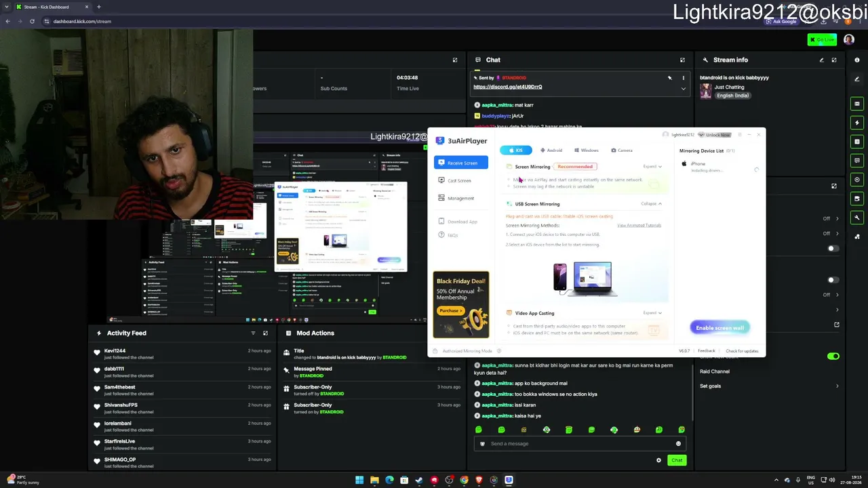Viewport: 868px width, 488px height.
Task: Click Authorized Mirroring Mode label
Action: 467,351
